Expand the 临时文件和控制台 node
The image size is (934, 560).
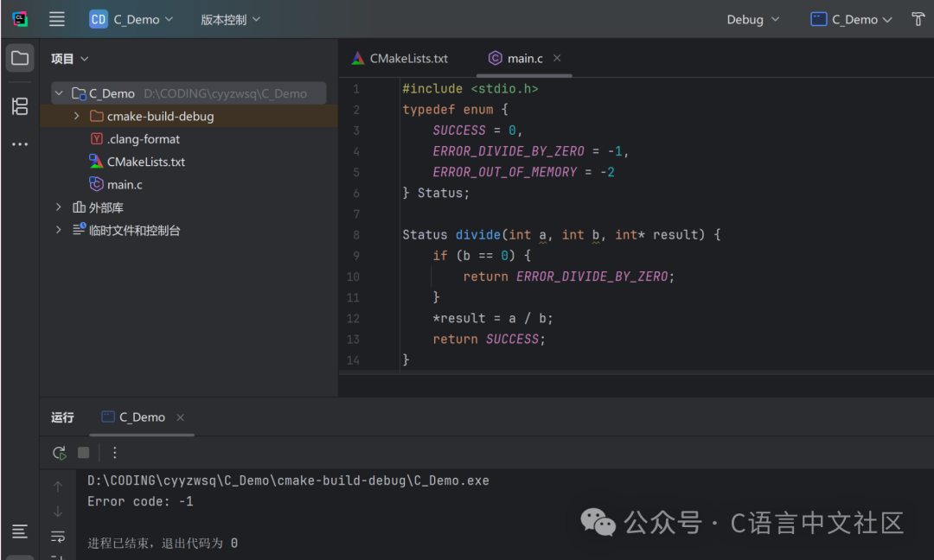59,230
